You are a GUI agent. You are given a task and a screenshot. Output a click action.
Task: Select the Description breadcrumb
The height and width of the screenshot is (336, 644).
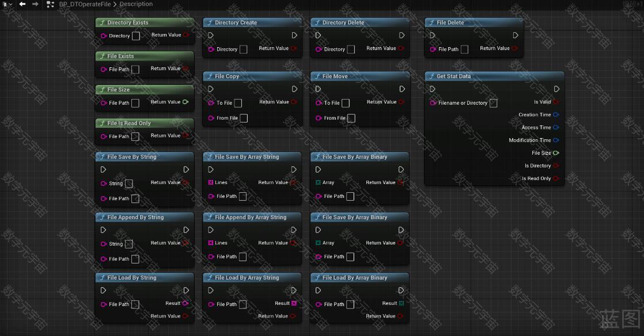point(136,4)
